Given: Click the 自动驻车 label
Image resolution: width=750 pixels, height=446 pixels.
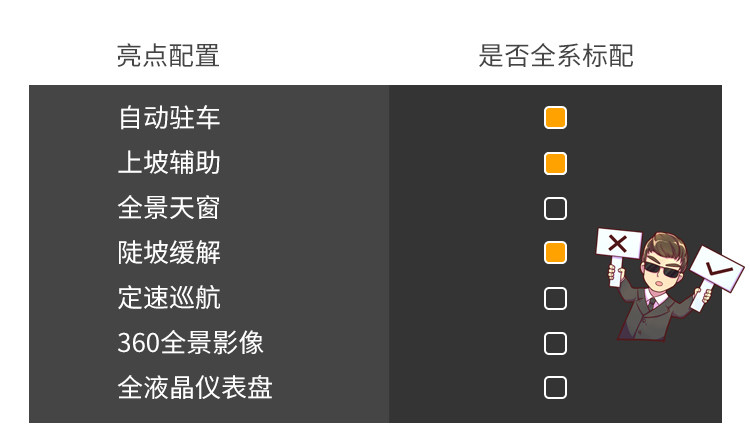Looking at the screenshot, I should point(169,118).
